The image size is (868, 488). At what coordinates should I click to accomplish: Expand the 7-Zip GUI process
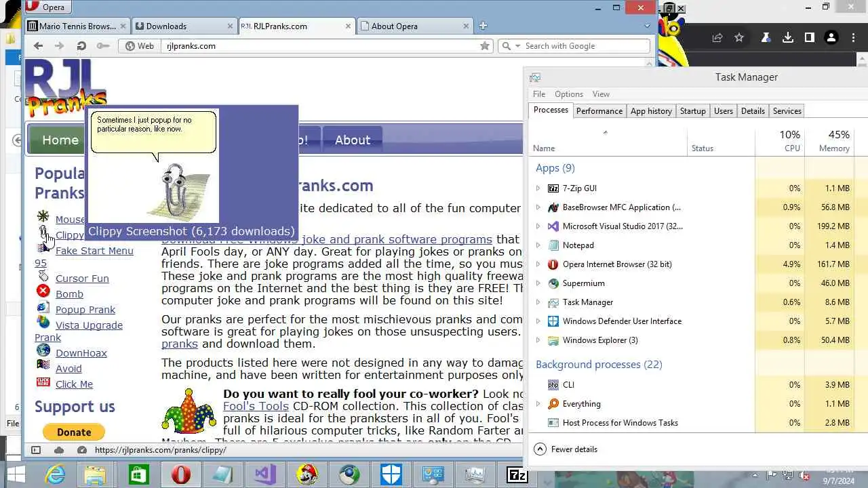pos(538,188)
